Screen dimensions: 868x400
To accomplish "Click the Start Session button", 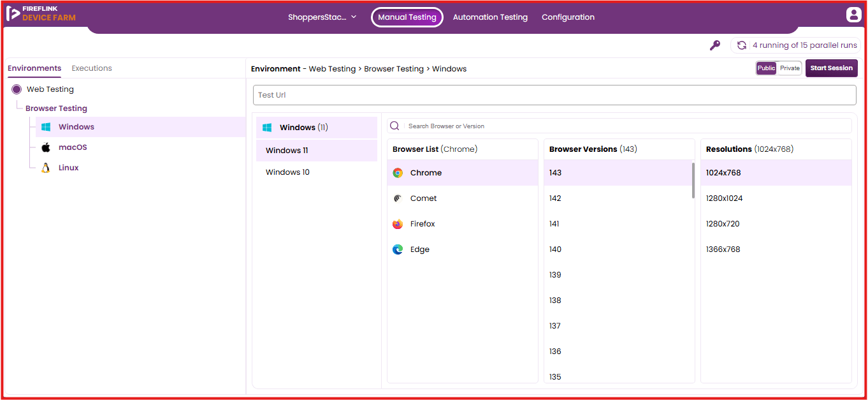I will [x=832, y=68].
